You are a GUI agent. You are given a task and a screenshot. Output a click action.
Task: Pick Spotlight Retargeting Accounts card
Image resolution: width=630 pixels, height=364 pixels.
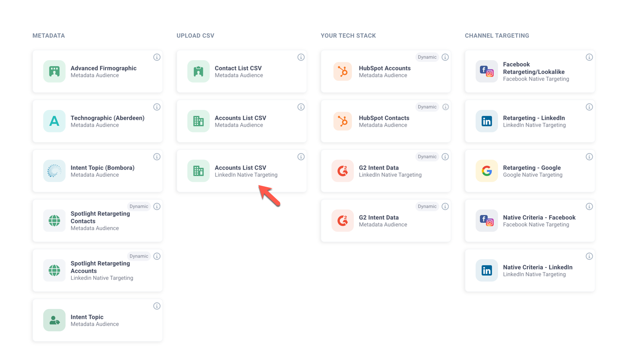click(x=97, y=270)
